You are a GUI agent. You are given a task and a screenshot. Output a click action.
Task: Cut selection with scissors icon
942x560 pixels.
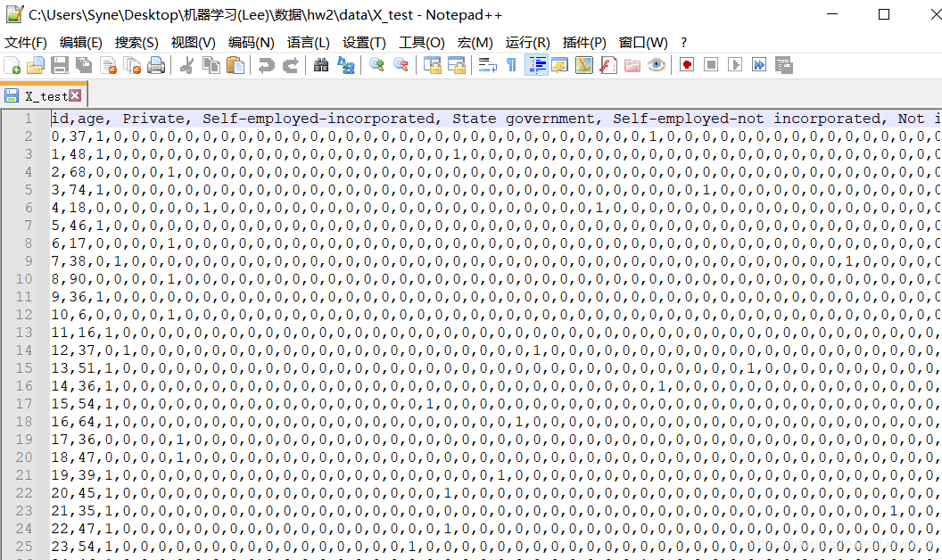coord(186,65)
